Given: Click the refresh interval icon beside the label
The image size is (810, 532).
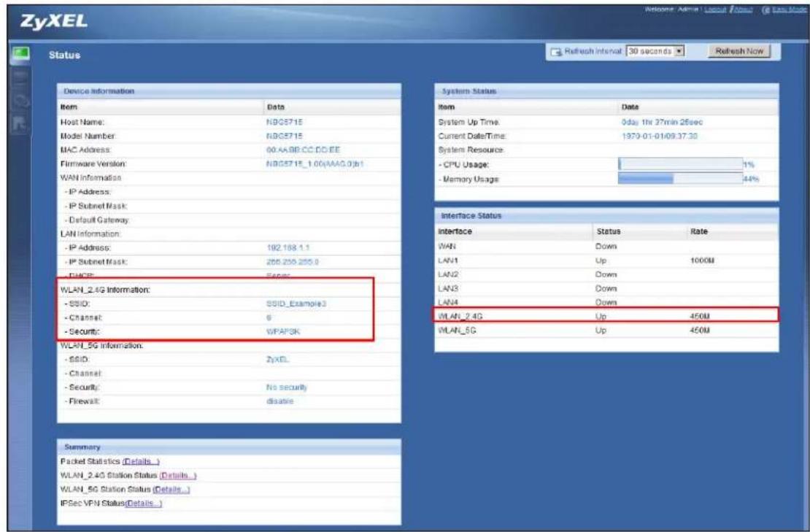Looking at the screenshot, I should point(556,52).
